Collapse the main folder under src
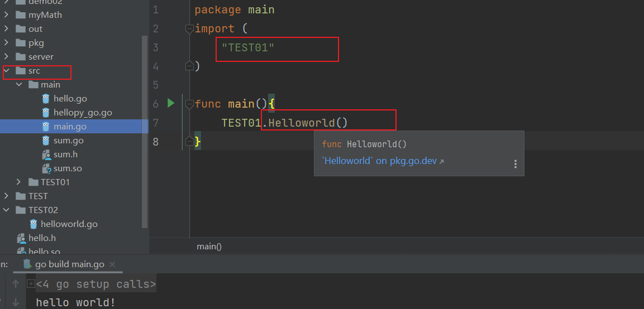This screenshot has width=644, height=309. pos(19,85)
